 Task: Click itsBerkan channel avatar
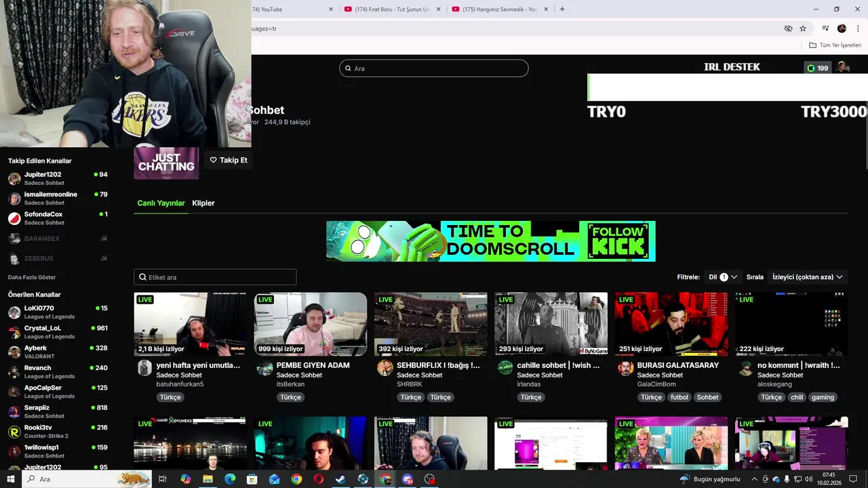coord(265,368)
